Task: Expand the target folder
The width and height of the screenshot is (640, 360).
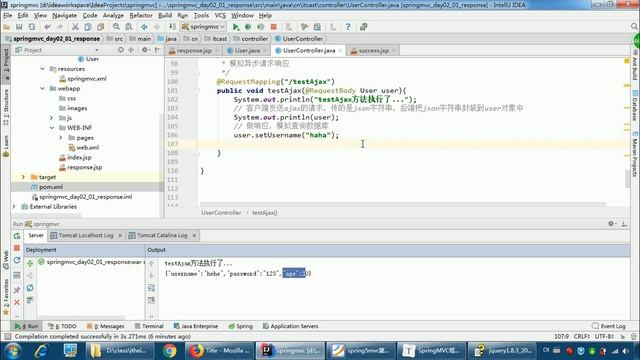Action: click(23, 177)
